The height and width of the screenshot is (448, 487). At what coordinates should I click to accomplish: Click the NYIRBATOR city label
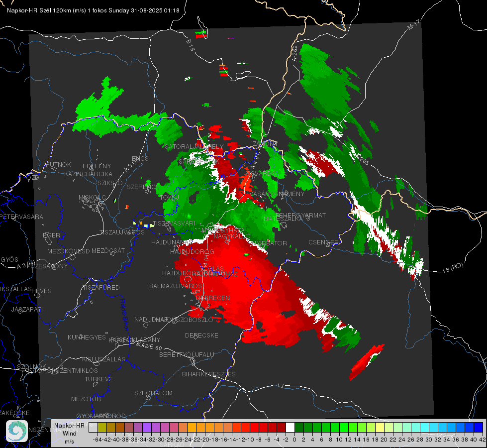(269, 243)
